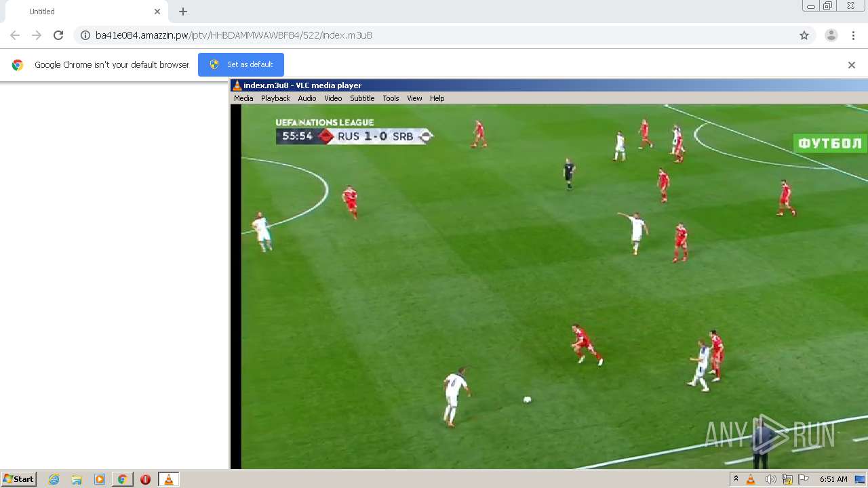The image size is (868, 488).
Task: Click the Chrome logo in notification bar
Action: (x=18, y=65)
